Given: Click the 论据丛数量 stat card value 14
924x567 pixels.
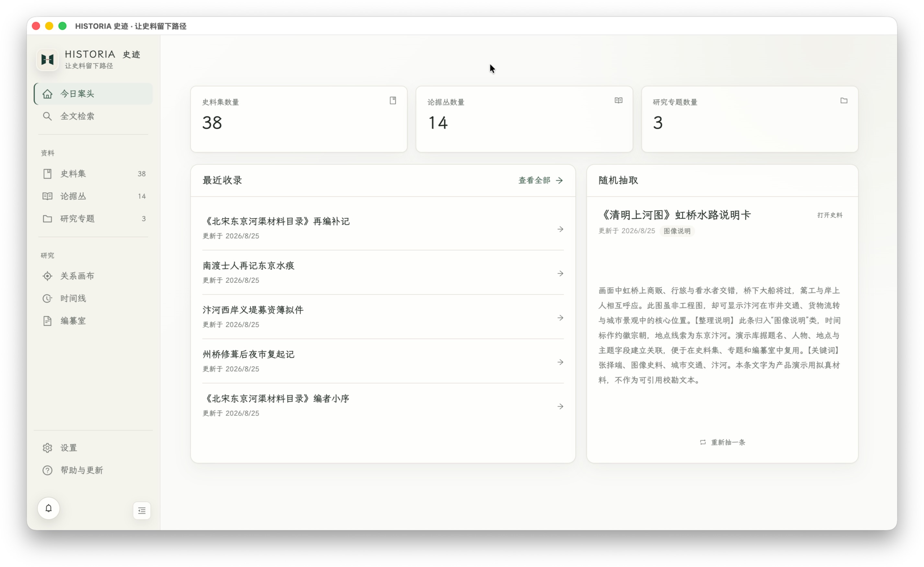Looking at the screenshot, I should (x=438, y=122).
